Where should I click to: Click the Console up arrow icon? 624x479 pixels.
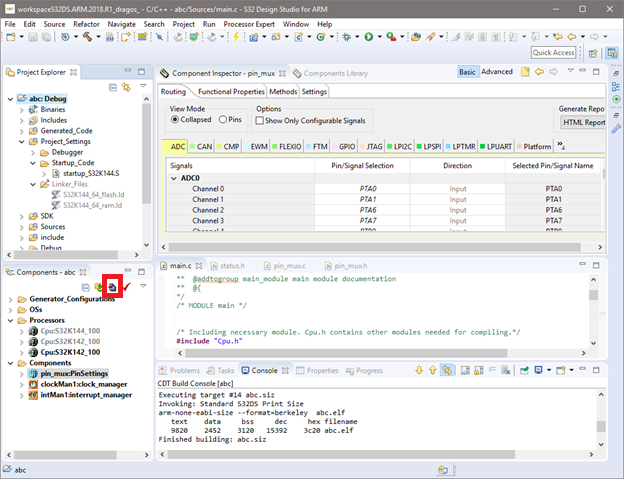[433, 371]
